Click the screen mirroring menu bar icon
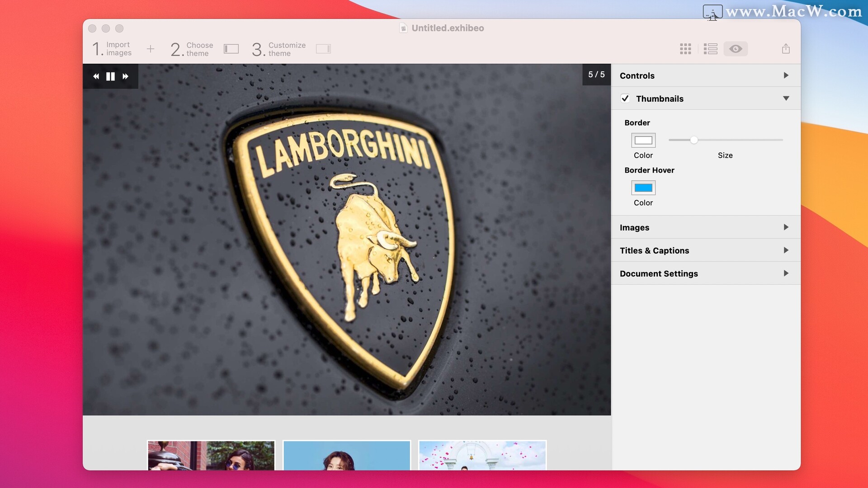The height and width of the screenshot is (488, 868). point(712,12)
